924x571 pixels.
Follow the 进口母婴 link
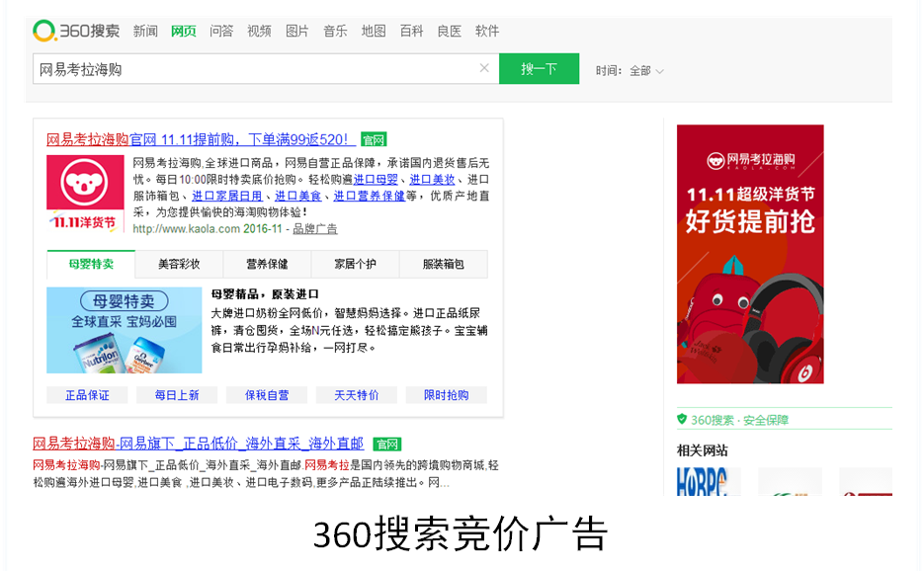[376, 179]
